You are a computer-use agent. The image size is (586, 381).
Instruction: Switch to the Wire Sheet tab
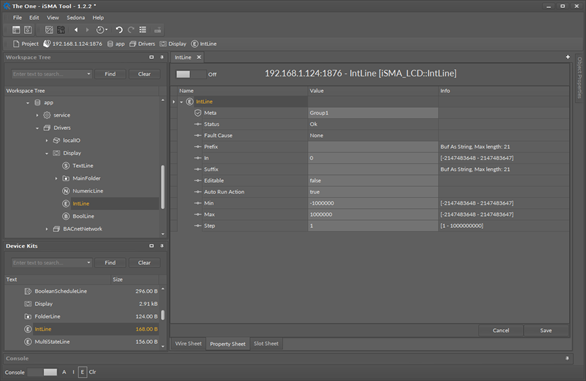[188, 344]
